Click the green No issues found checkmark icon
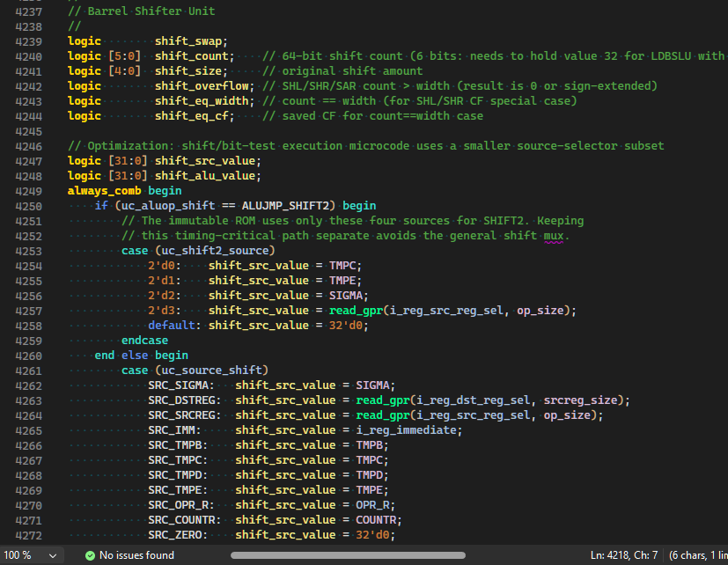Screen dimensions: 728x565 90,555
